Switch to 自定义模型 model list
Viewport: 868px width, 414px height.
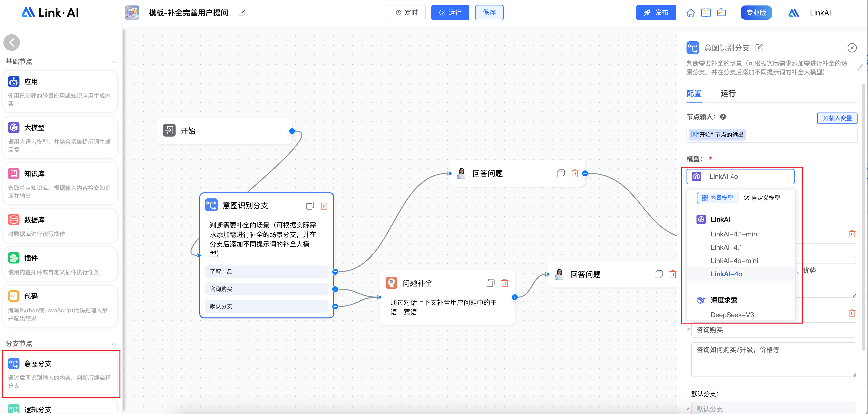pyautogui.click(x=762, y=198)
